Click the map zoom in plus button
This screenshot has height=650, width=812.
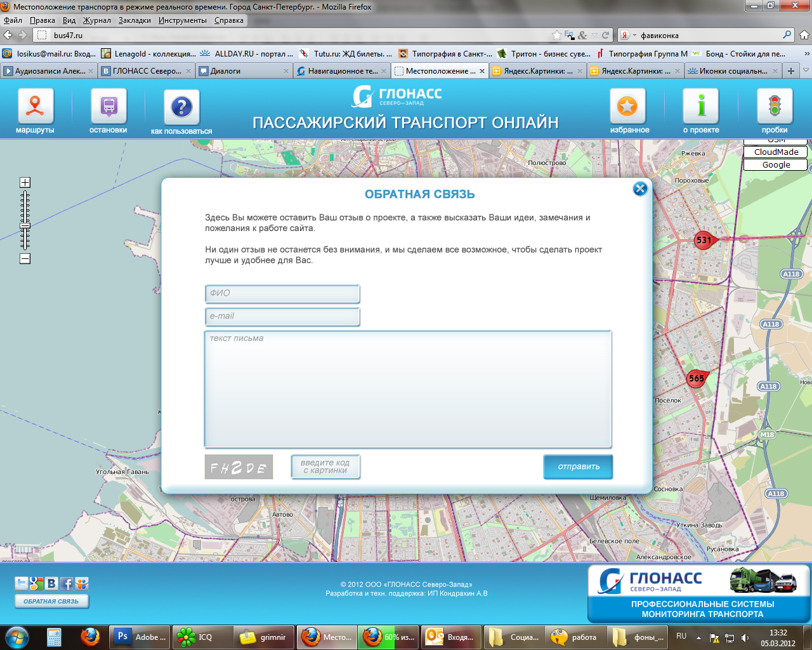(x=25, y=183)
